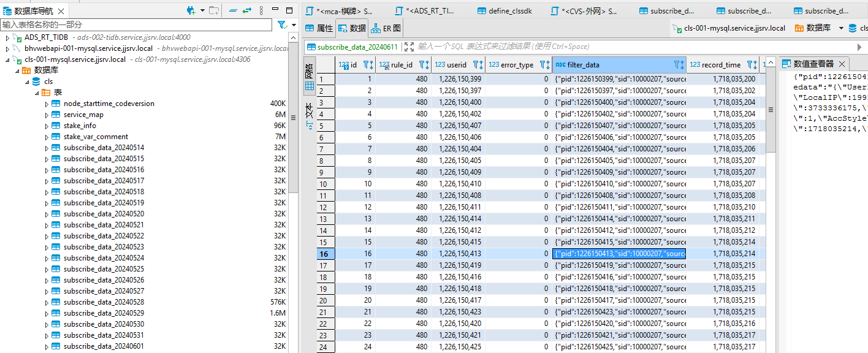
Task: Switch to the ER 图 tab
Action: pos(387,28)
